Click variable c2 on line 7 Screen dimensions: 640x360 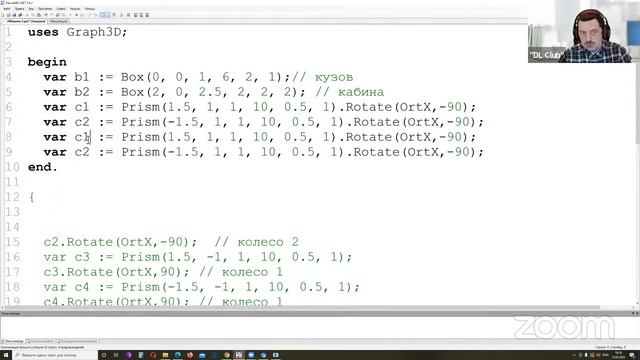coord(82,122)
